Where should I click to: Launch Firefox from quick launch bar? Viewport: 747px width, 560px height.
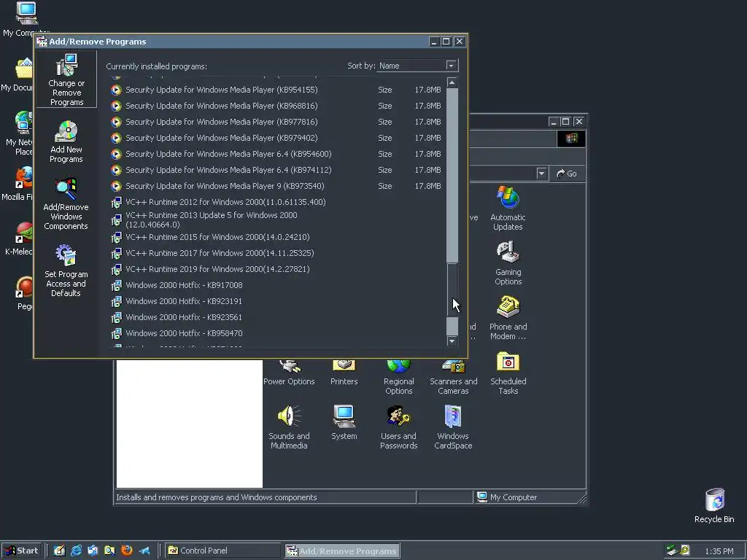pos(127,551)
